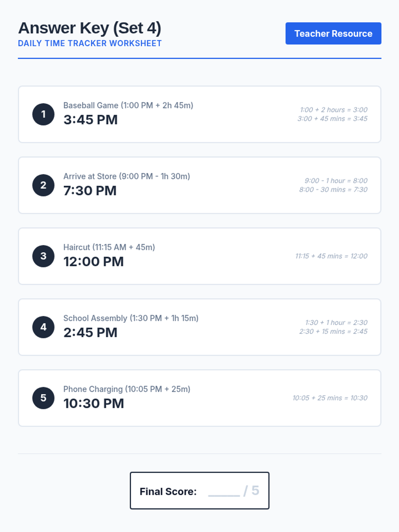Click the Answer Key (Set 4) heading
Viewport: 399px width, 532px height.
tap(90, 28)
